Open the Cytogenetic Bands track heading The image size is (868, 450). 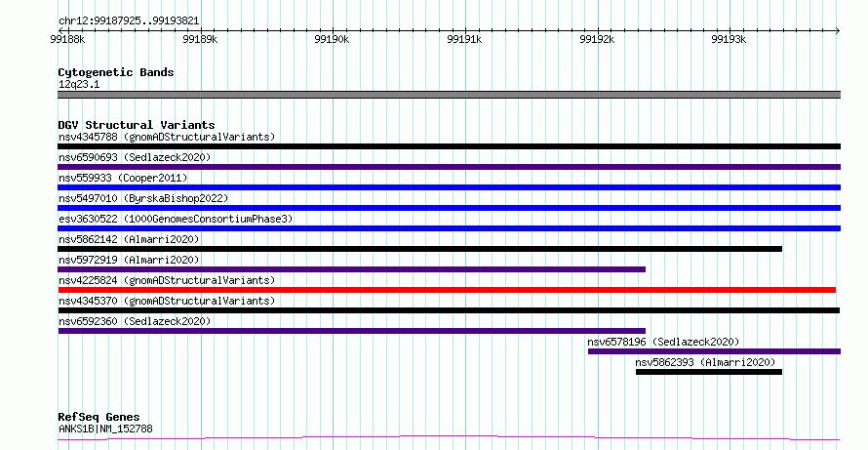click(x=116, y=72)
